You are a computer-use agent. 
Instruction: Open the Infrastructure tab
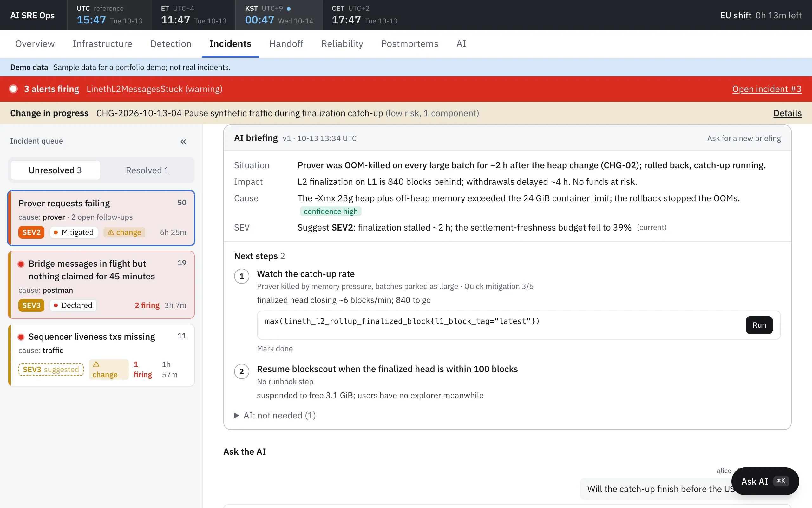[x=102, y=44]
